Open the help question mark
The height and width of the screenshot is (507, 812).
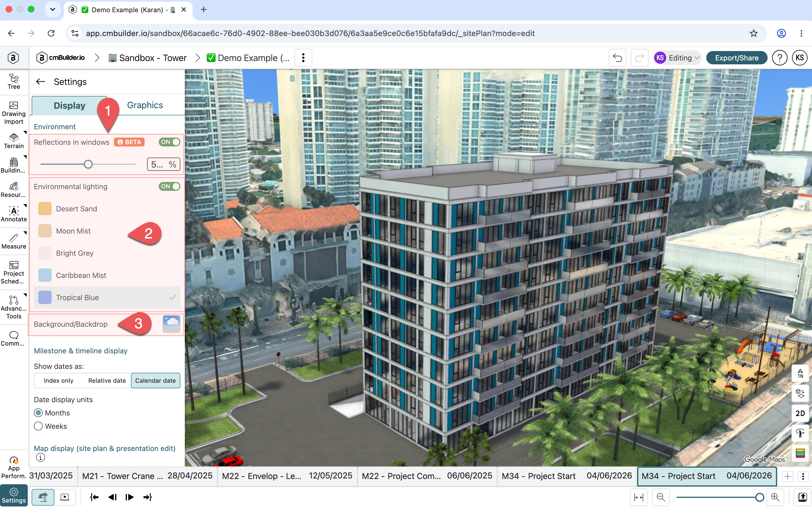point(780,58)
